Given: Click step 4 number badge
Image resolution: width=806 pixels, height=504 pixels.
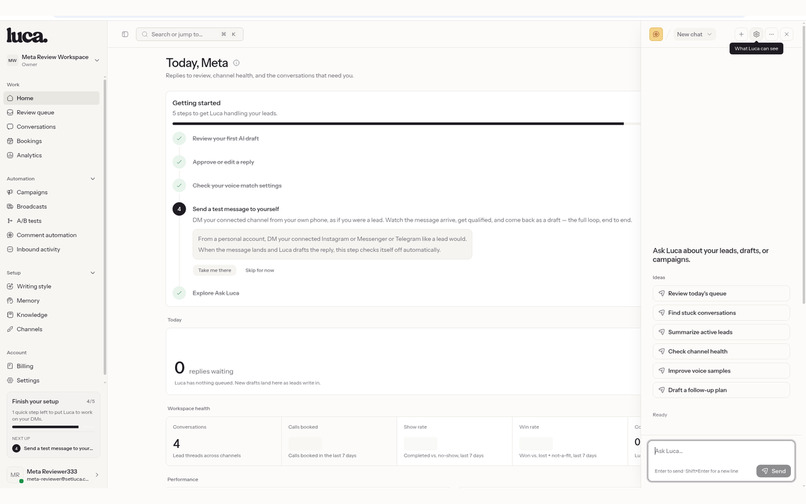Looking at the screenshot, I should pos(179,209).
